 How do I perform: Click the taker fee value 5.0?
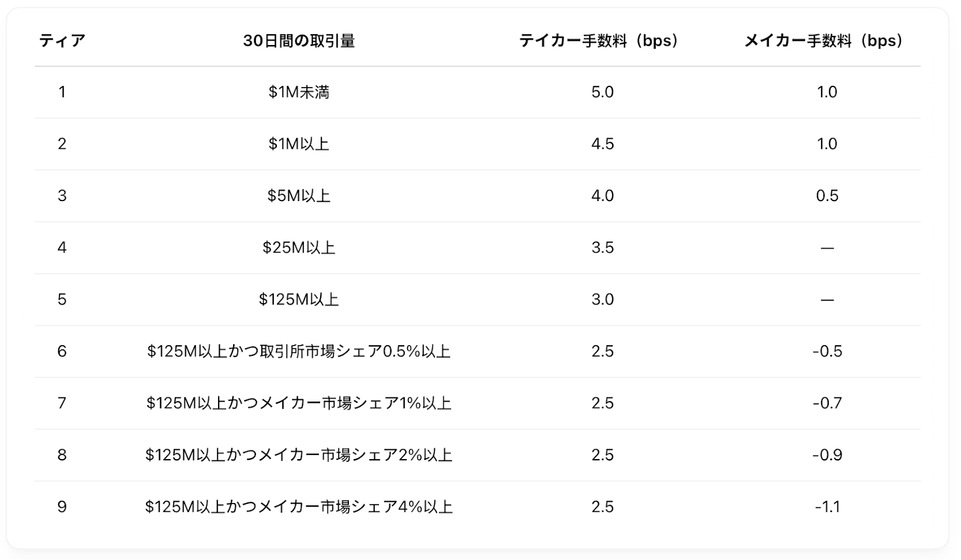coord(602,92)
